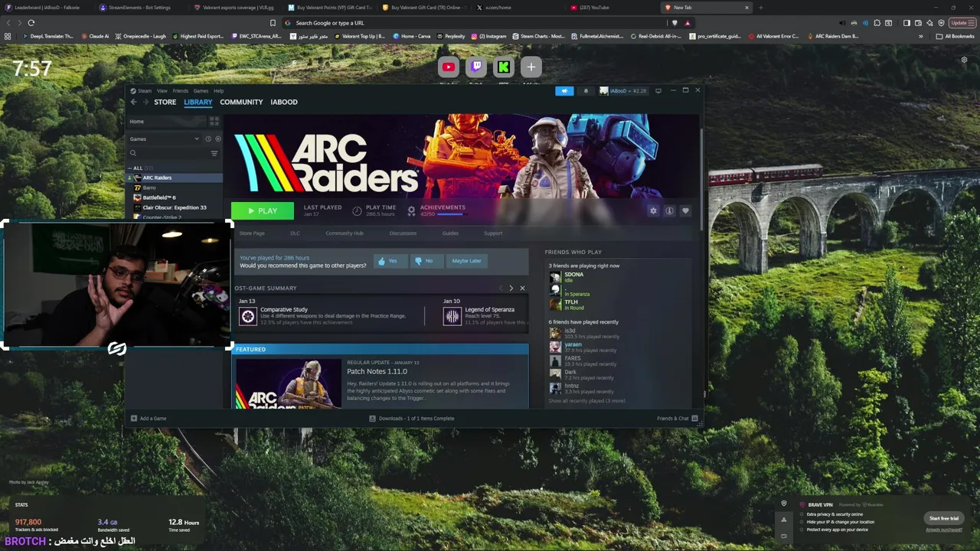This screenshot has width=980, height=551.
Task: Open Twitch shortcut on new tab page
Action: (476, 67)
